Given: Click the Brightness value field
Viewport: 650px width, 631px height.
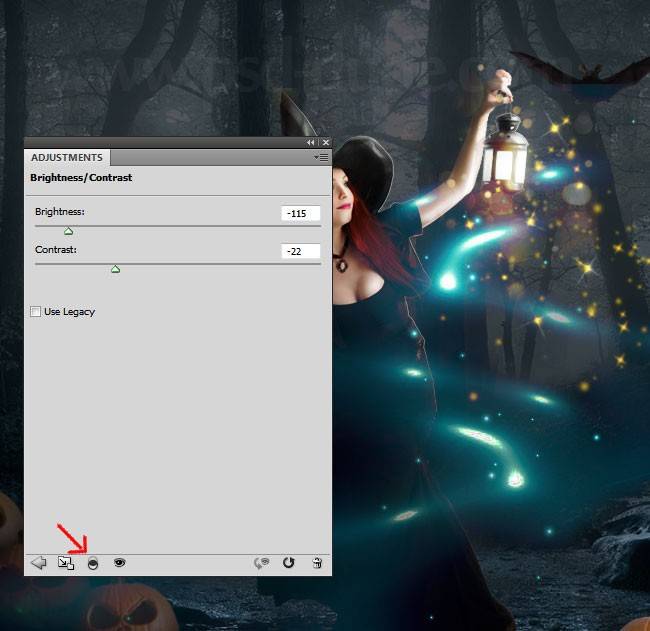Looking at the screenshot, I should pos(301,213).
